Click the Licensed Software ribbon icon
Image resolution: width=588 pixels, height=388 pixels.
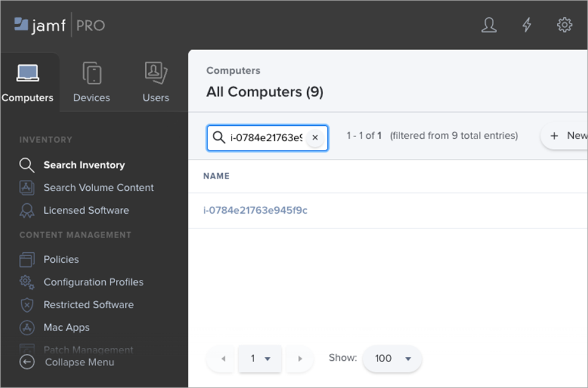point(27,211)
